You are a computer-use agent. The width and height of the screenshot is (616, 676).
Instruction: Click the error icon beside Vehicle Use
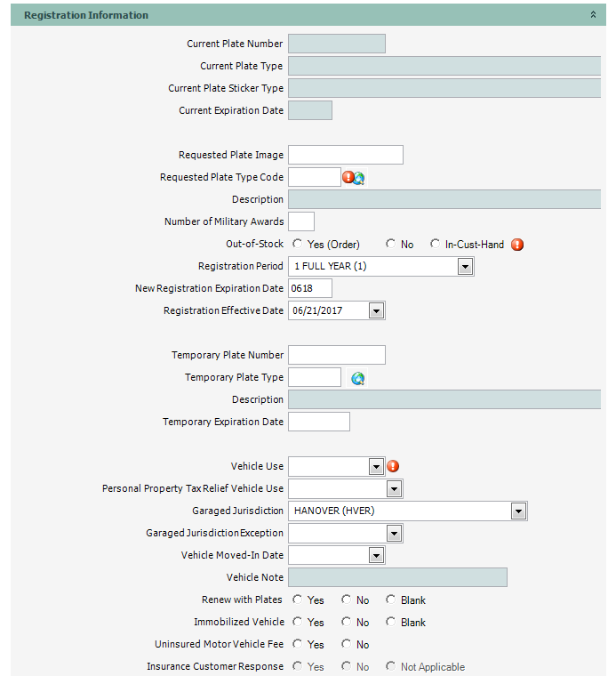coord(393,466)
